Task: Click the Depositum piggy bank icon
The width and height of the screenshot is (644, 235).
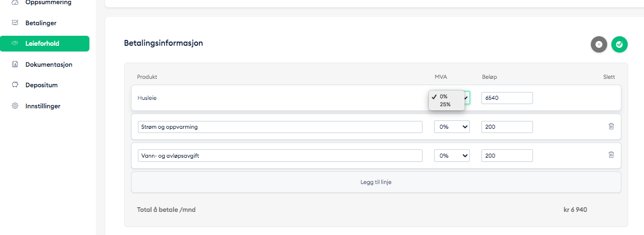Action: click(x=15, y=85)
